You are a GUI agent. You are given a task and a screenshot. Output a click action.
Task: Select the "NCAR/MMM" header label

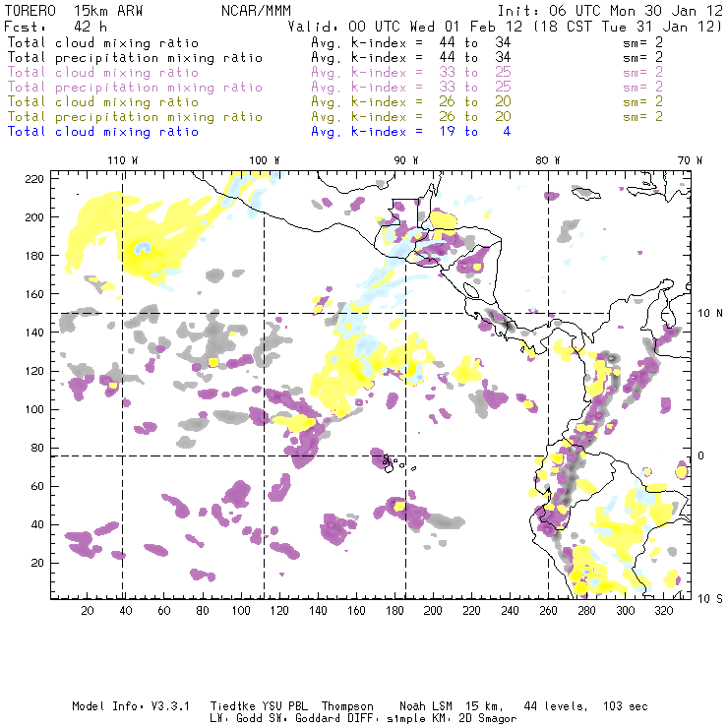point(257,11)
